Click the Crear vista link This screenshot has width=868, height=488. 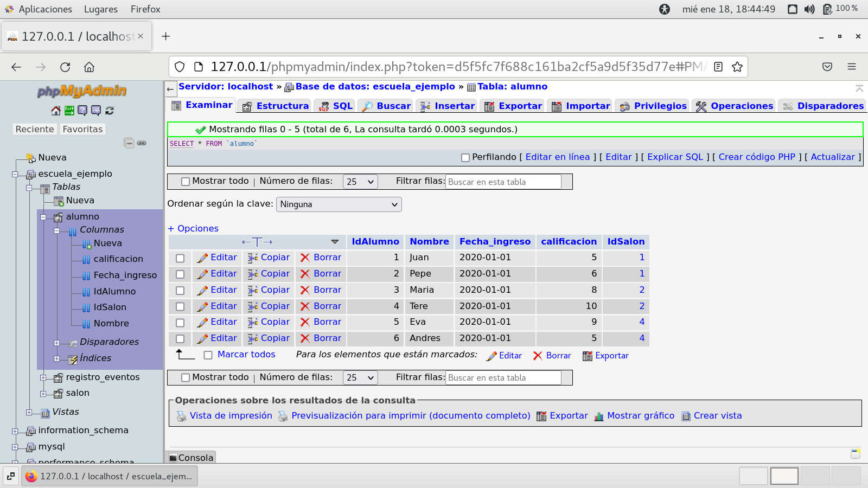point(717,416)
